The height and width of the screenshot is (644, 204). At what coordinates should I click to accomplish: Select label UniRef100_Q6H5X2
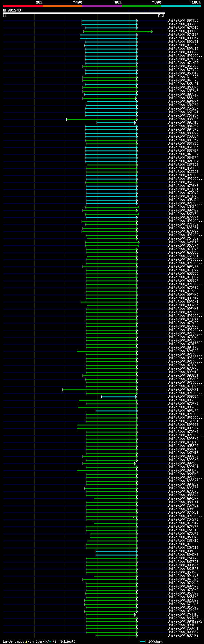pos(183,474)
